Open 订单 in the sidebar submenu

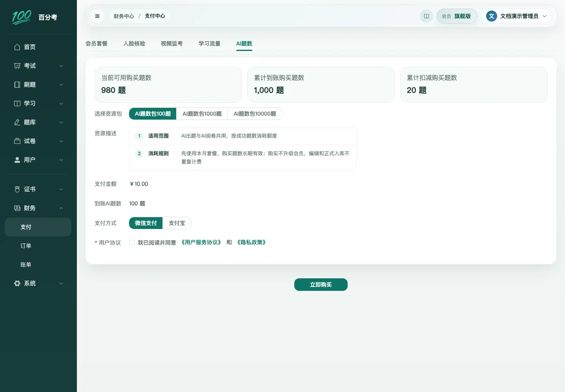[26, 246]
